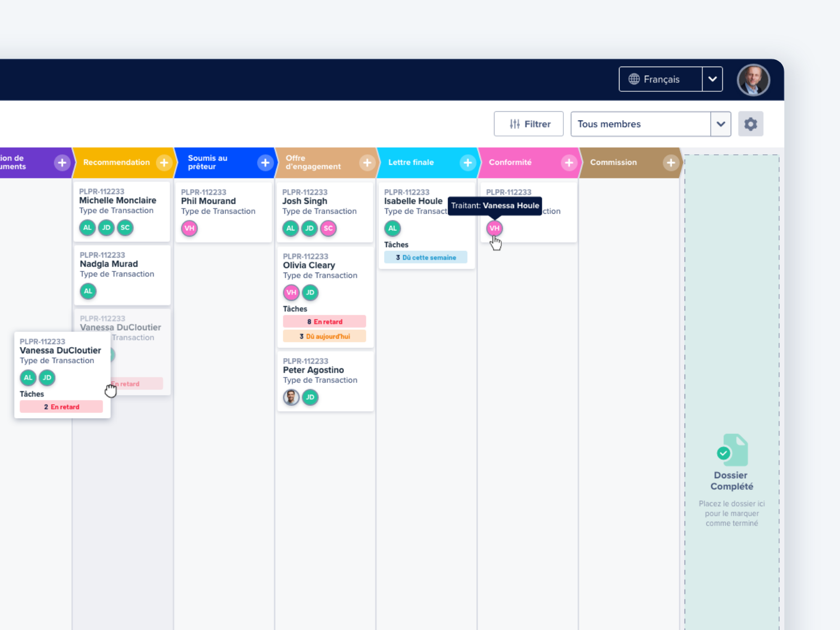This screenshot has width=840, height=630.
Task: Open the board settings gear
Action: coord(751,124)
